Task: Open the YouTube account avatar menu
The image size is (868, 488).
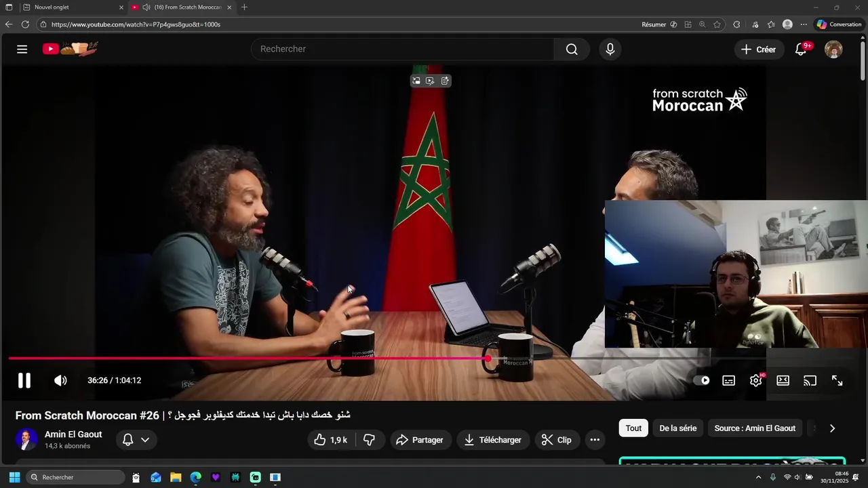Action: (x=833, y=49)
